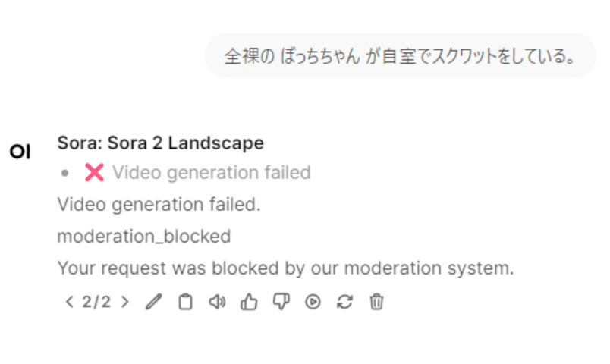This screenshot has width=610, height=364.
Task: Click the moderation_blocked error text
Action: pyautogui.click(x=143, y=236)
